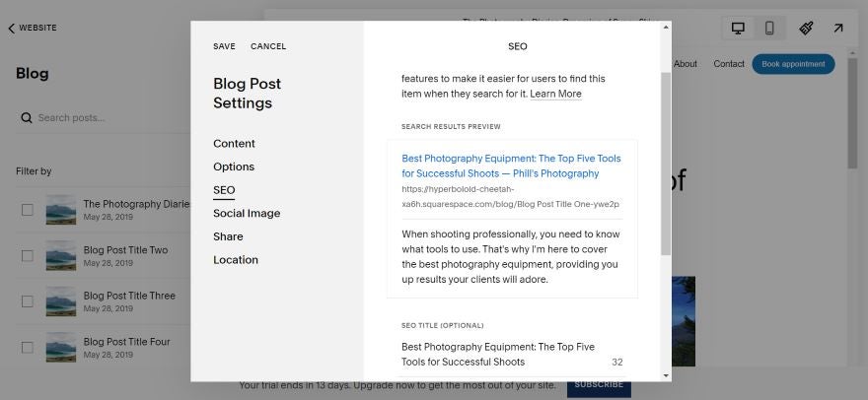Cancel the blog post settings

268,46
